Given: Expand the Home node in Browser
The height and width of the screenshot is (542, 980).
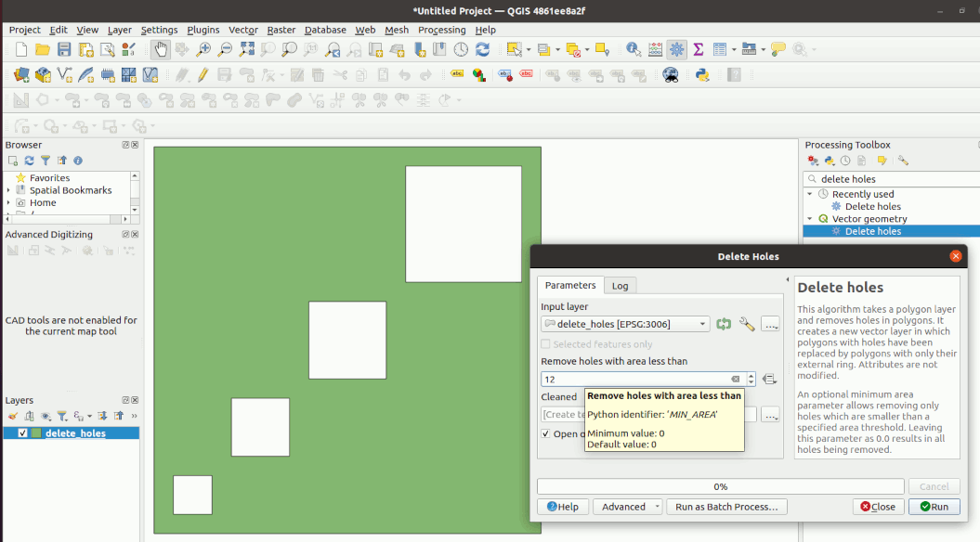Looking at the screenshot, I should coord(8,203).
